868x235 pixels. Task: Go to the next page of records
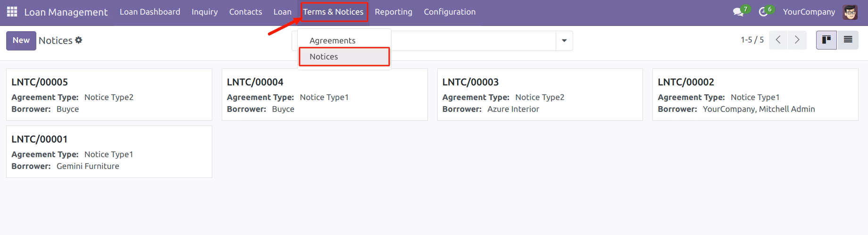pos(797,41)
